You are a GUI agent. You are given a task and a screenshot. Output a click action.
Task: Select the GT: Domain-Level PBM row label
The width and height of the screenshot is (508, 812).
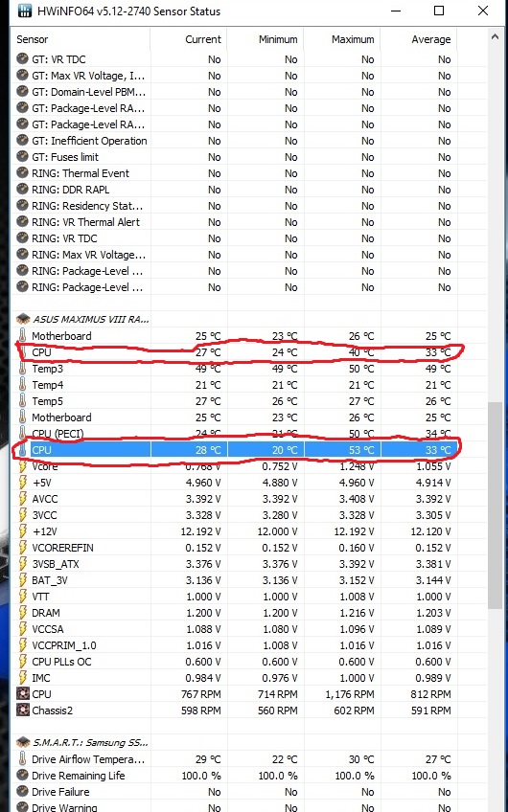[x=89, y=92]
